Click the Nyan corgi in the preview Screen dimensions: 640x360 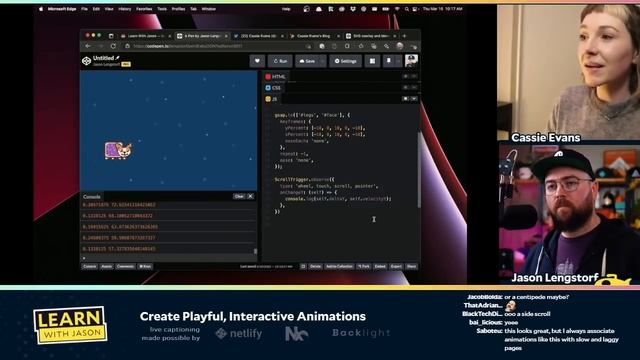click(118, 151)
